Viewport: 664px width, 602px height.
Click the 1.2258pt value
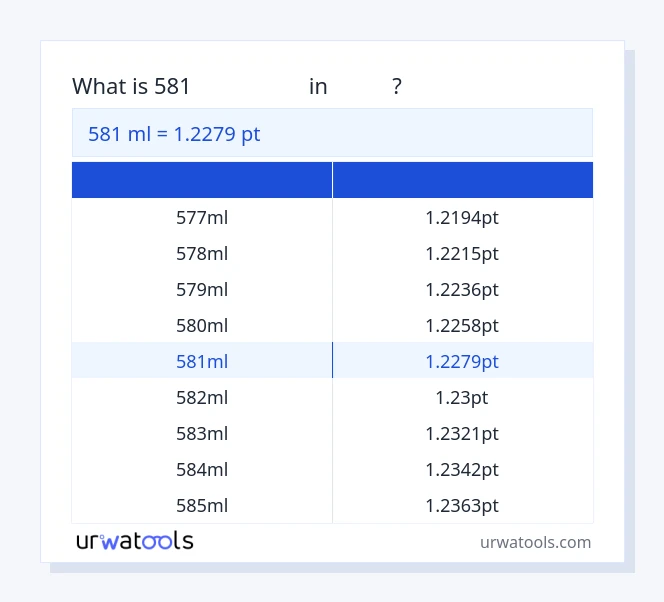click(x=462, y=325)
